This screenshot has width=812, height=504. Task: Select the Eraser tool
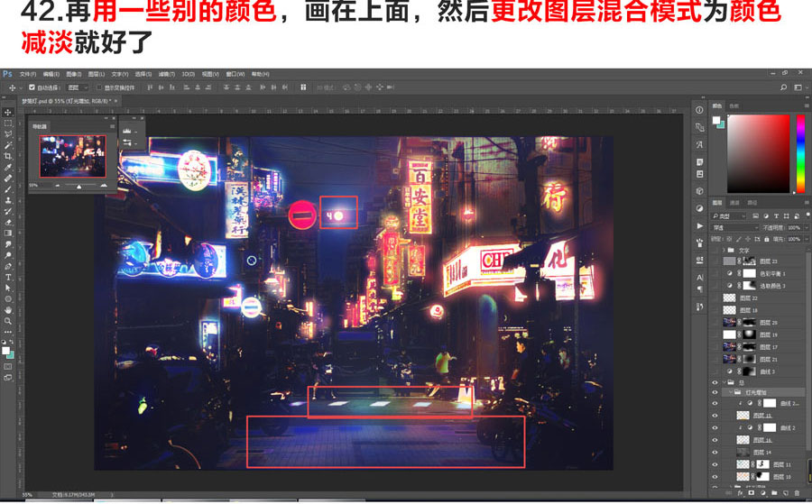tap(8, 222)
